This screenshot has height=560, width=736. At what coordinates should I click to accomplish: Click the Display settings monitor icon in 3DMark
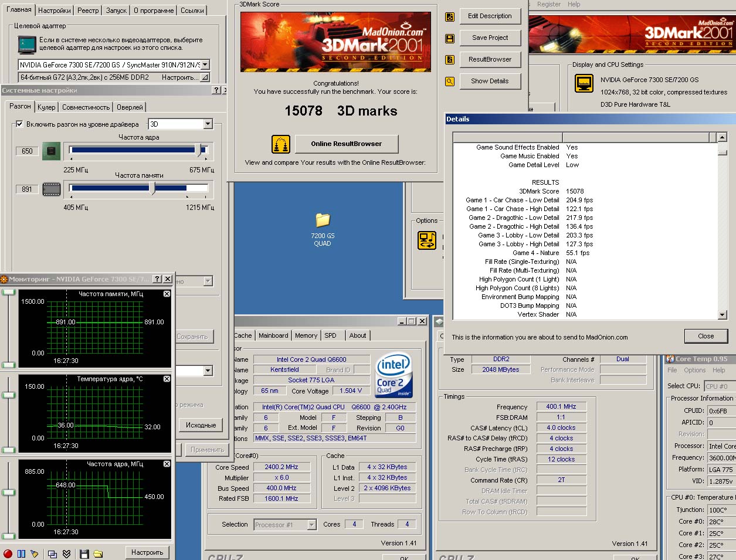[x=584, y=83]
